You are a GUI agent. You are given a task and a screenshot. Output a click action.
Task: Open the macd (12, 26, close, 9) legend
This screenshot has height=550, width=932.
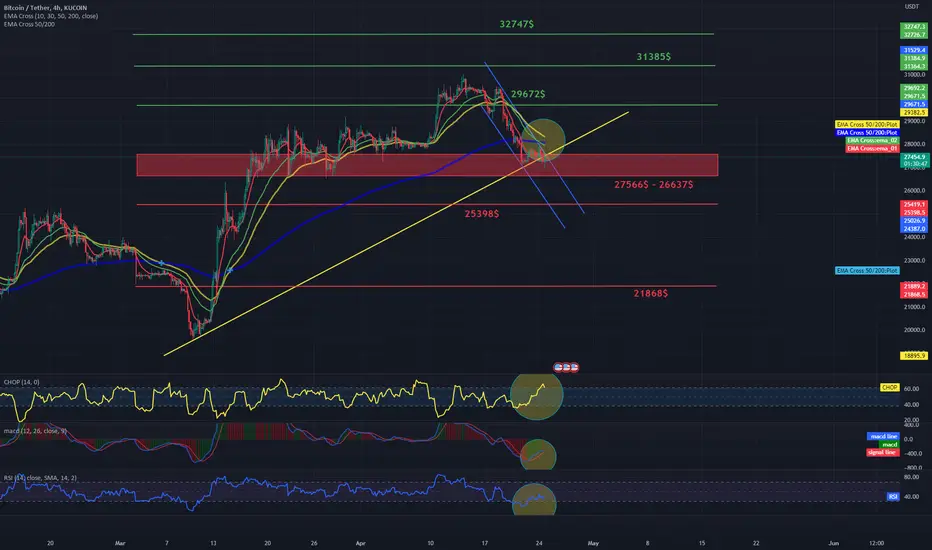click(35, 430)
